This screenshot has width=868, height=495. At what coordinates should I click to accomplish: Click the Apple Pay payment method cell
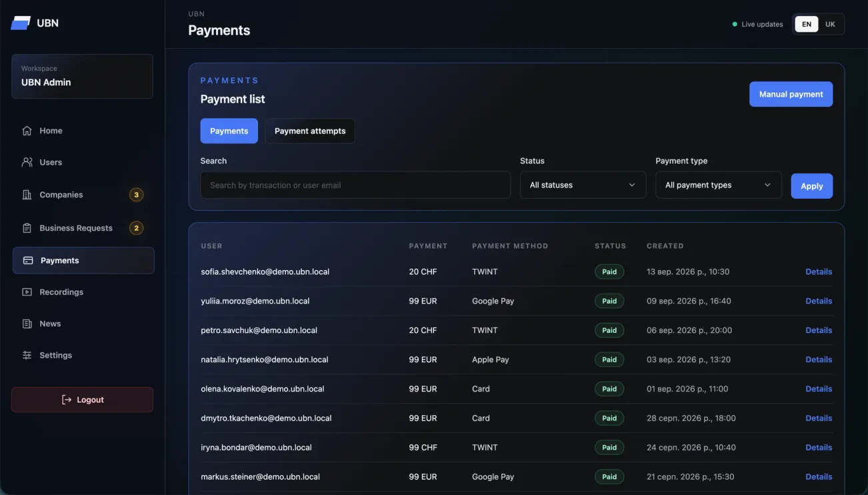pyautogui.click(x=491, y=360)
